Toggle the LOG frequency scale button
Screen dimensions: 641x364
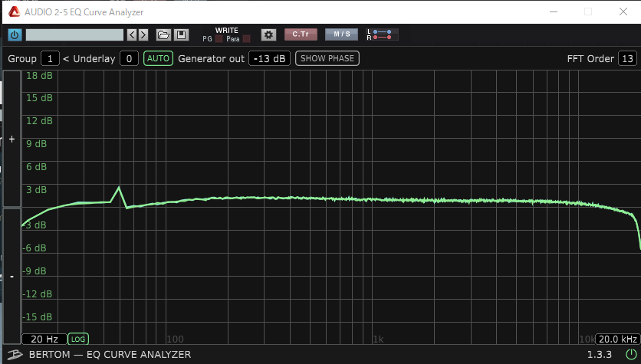coord(78,339)
